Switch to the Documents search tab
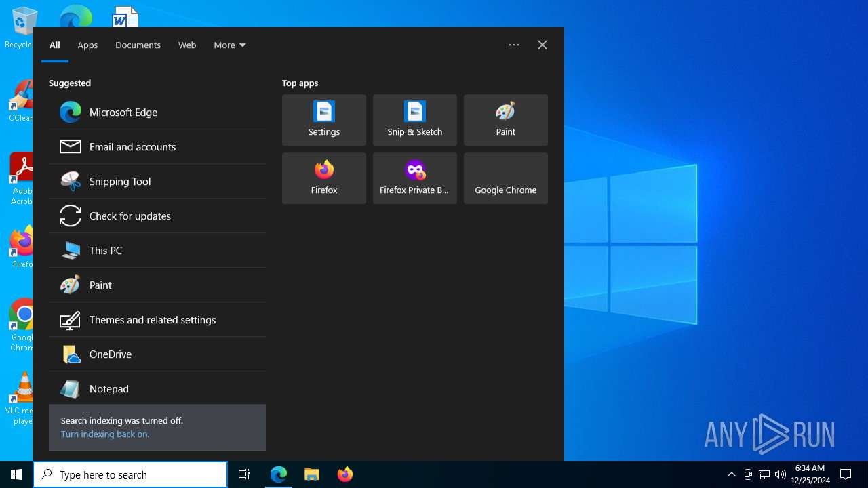This screenshot has width=868, height=488. pyautogui.click(x=138, y=45)
